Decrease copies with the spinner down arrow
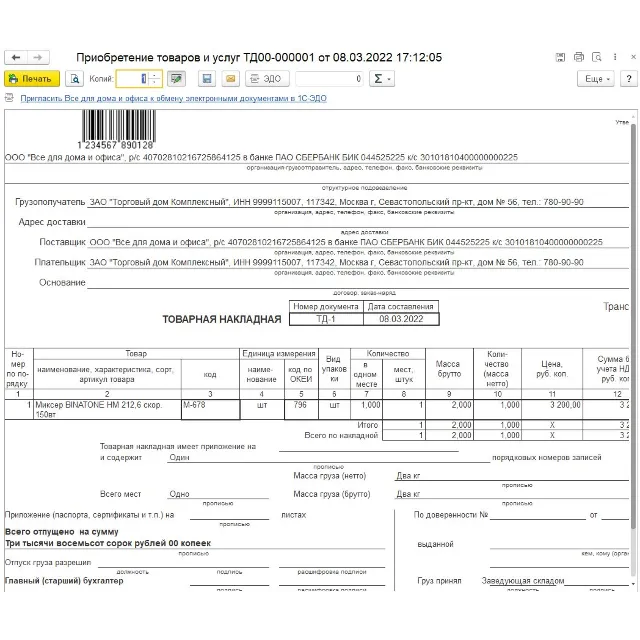Screen dimensions: 640x640 155,82
